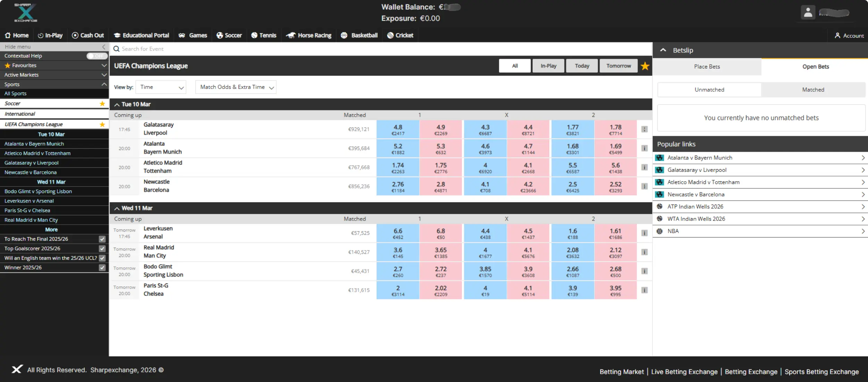Click the Sharp Exchange logo
868x382 pixels.
pyautogui.click(x=26, y=13)
